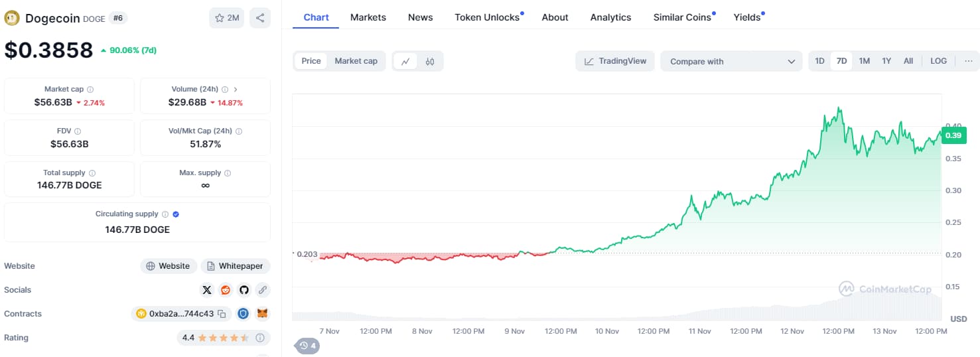
Task: Click the blue shield security icon
Action: [x=244, y=314]
